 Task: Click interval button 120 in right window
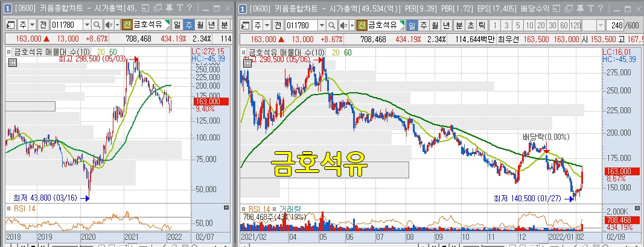(576, 25)
